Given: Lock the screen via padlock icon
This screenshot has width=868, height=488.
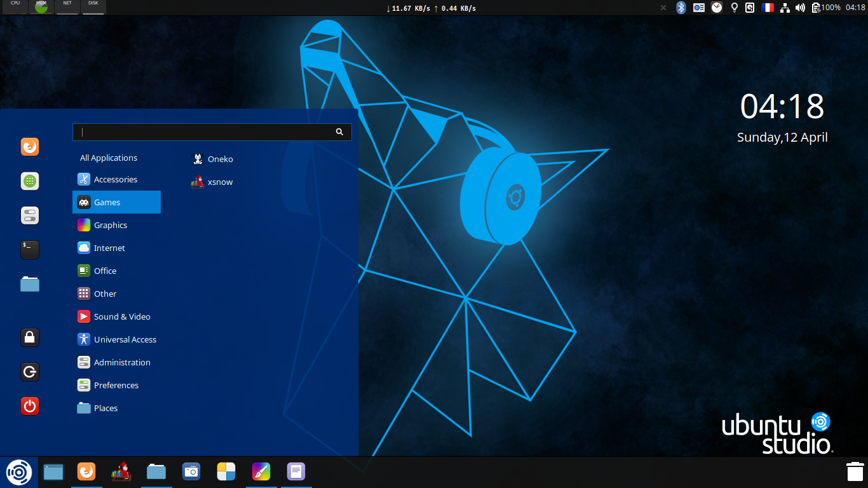Looking at the screenshot, I should [30, 337].
